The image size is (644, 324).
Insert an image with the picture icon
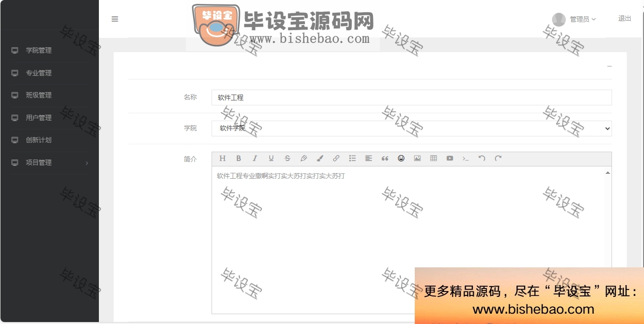[x=417, y=158]
